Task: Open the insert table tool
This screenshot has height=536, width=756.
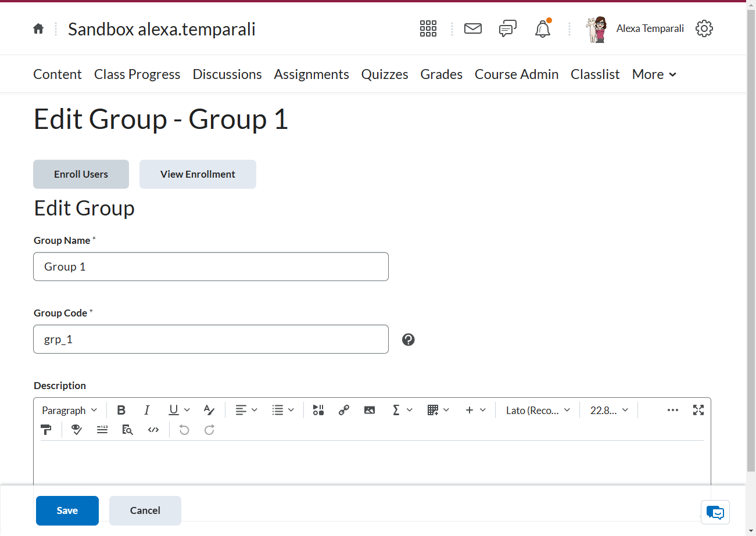Action: [438, 410]
